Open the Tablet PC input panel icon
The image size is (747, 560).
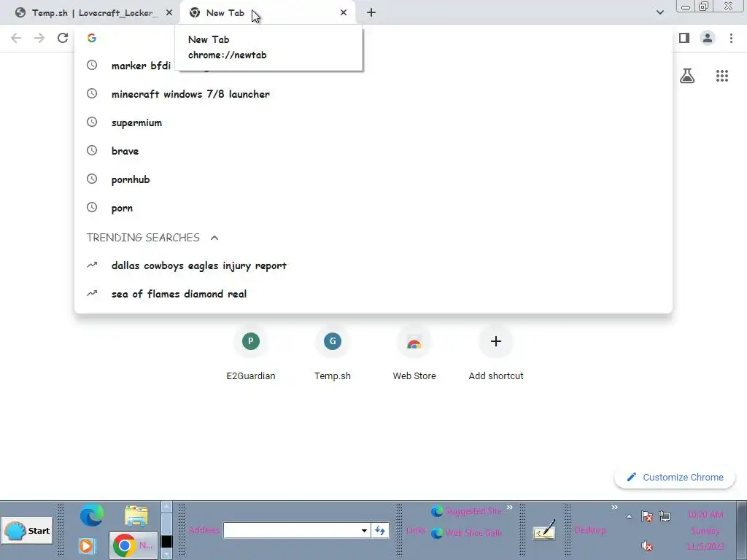point(544,530)
